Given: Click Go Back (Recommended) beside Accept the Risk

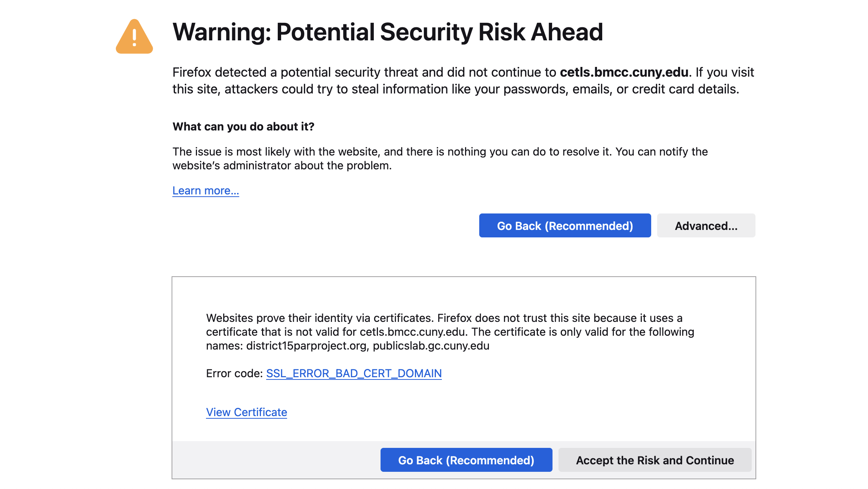Looking at the screenshot, I should click(466, 460).
